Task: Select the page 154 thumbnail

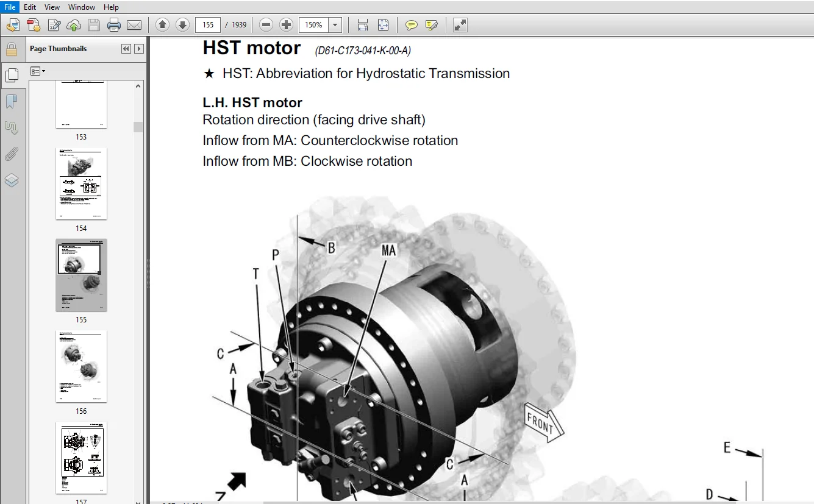Action: point(81,183)
